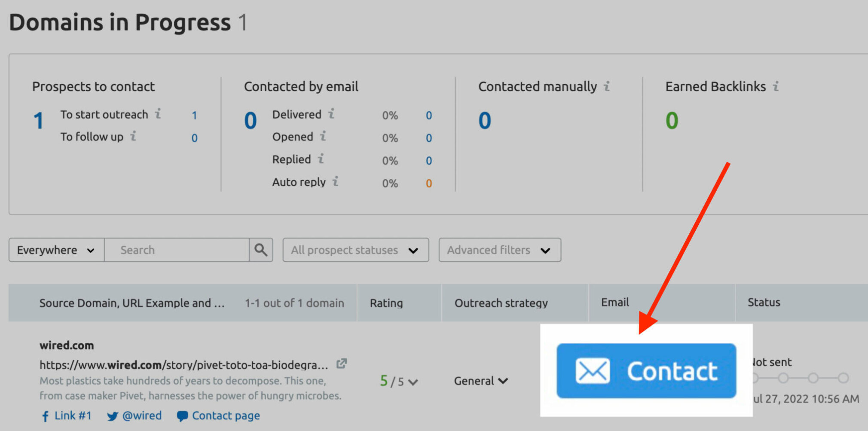Image resolution: width=868 pixels, height=431 pixels.
Task: Click the Prospects to contact total 1
Action: pyautogui.click(x=38, y=121)
